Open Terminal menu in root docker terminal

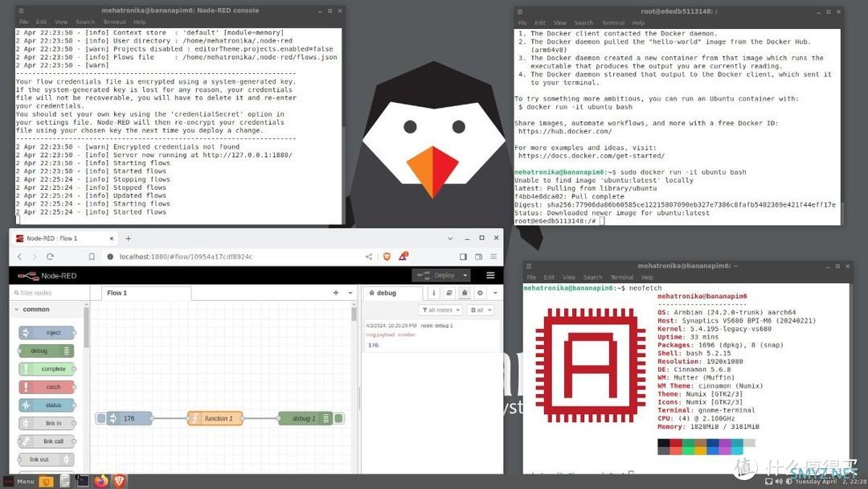click(612, 23)
